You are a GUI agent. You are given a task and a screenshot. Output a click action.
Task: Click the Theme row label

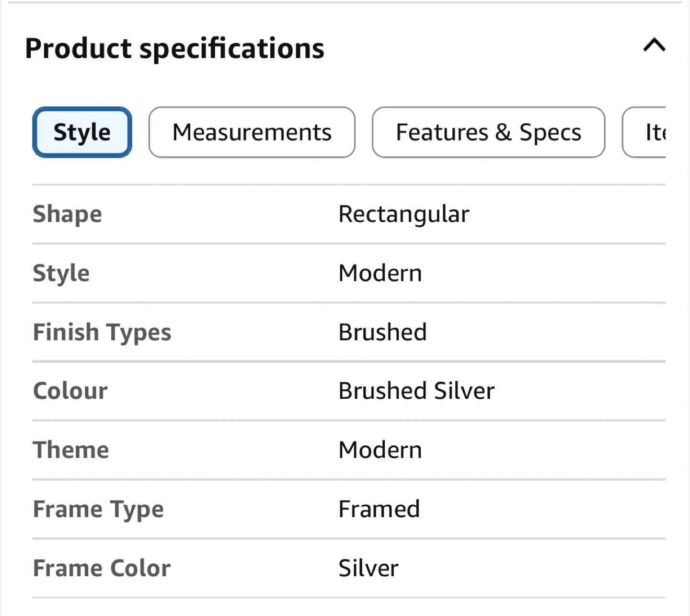coord(71,450)
